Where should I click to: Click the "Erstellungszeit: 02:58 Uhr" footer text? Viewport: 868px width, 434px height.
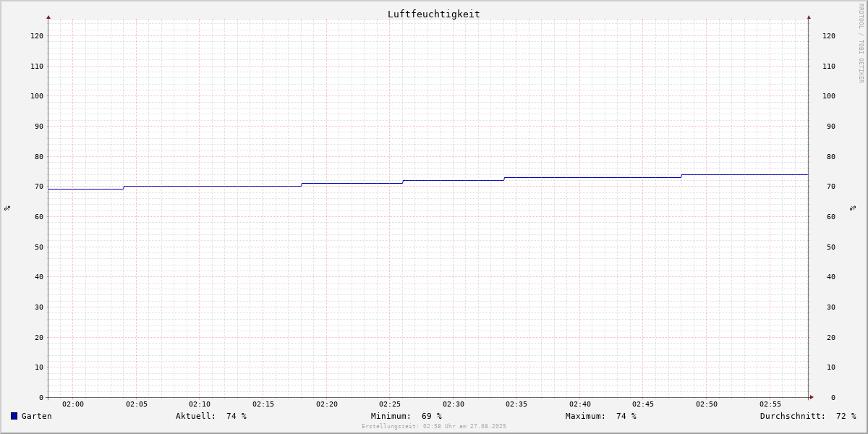(434, 426)
